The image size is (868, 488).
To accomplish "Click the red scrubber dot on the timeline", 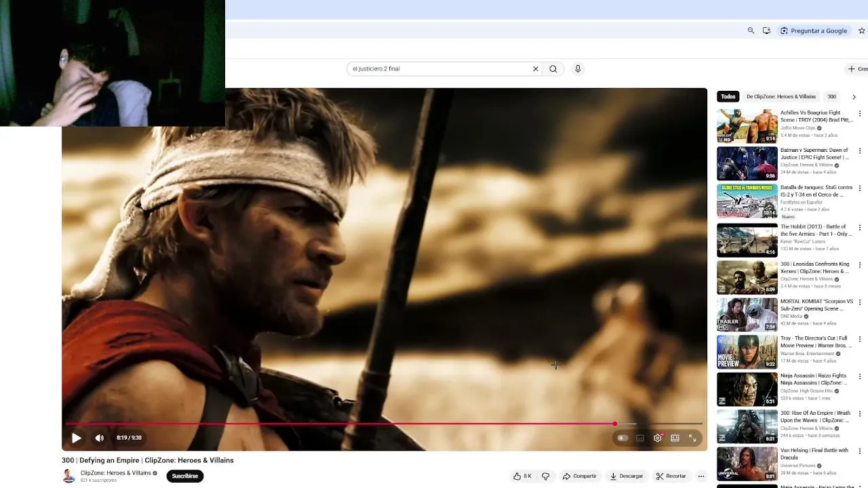I will (615, 424).
